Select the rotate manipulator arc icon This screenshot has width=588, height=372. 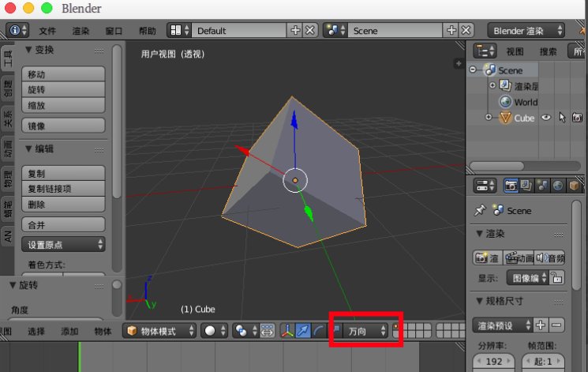coord(319,332)
